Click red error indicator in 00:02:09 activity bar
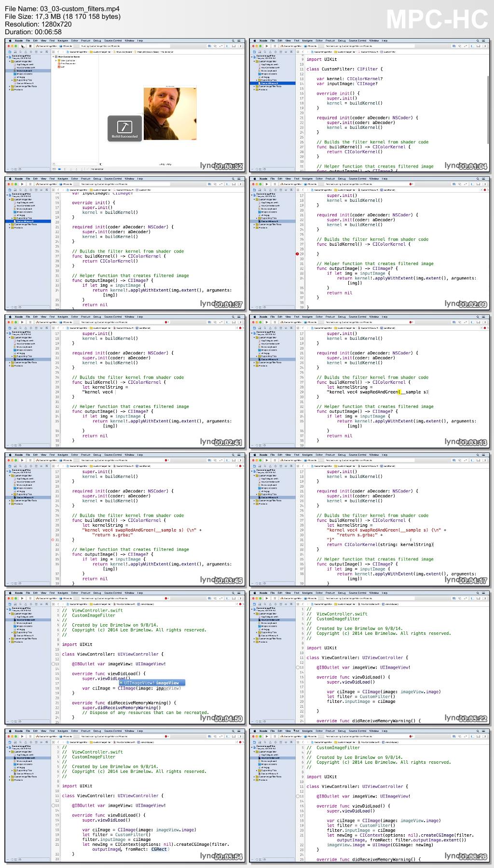This screenshot has width=494, height=868. pos(411,184)
